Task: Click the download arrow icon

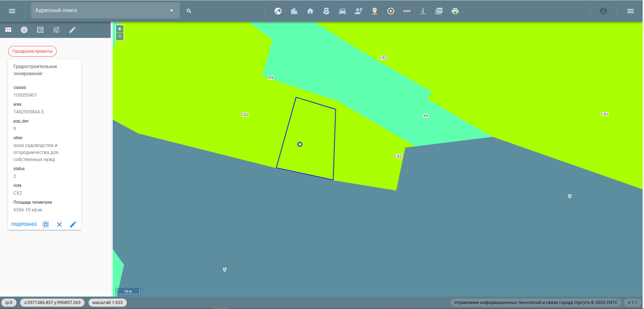Action: pyautogui.click(x=423, y=11)
